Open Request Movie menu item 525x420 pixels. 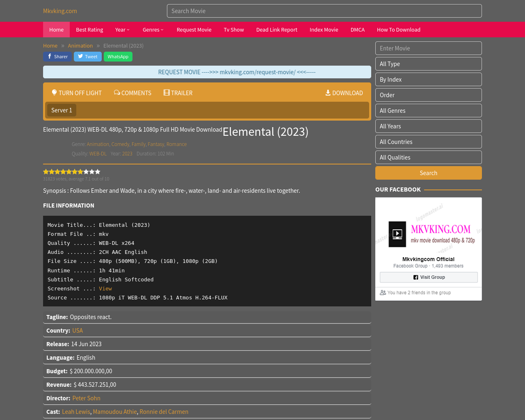pos(194,30)
